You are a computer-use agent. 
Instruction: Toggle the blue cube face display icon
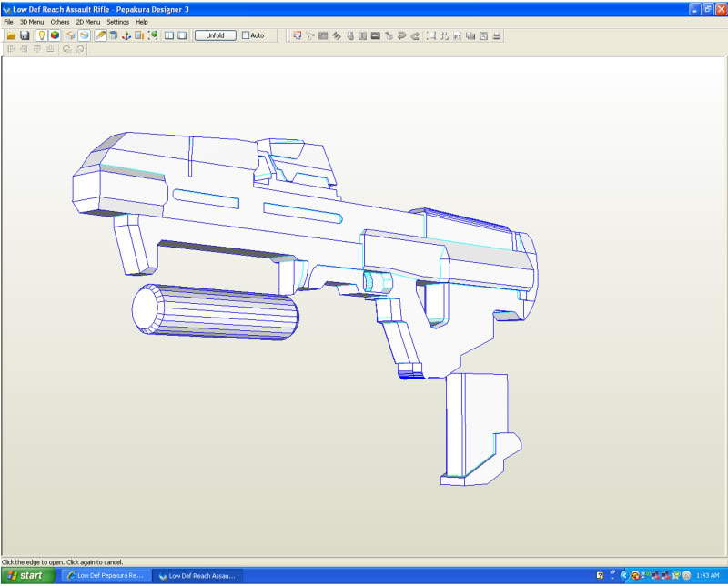pos(84,35)
